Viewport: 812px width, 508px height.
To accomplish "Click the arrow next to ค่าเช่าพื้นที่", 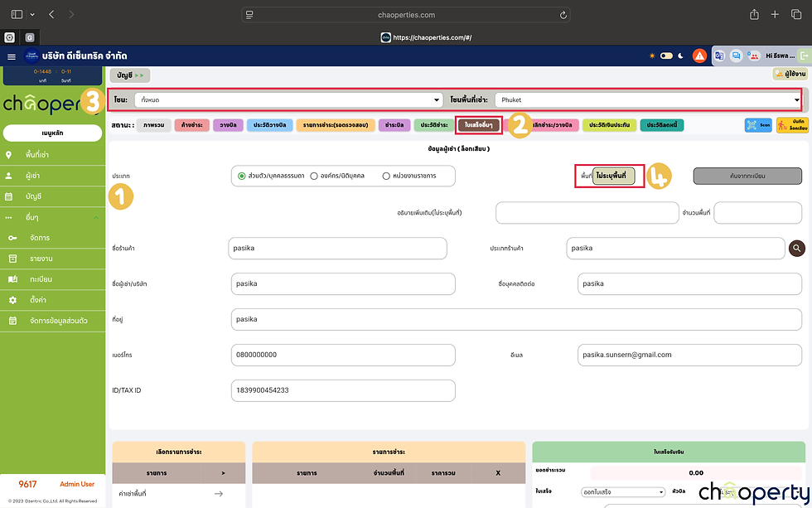I will click(219, 494).
